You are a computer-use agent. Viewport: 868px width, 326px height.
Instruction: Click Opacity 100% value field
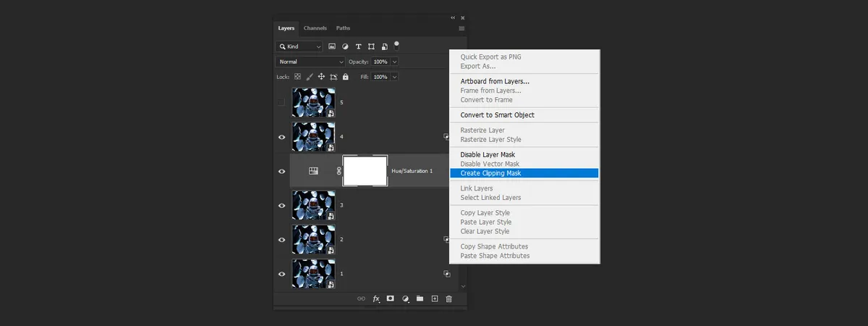380,62
